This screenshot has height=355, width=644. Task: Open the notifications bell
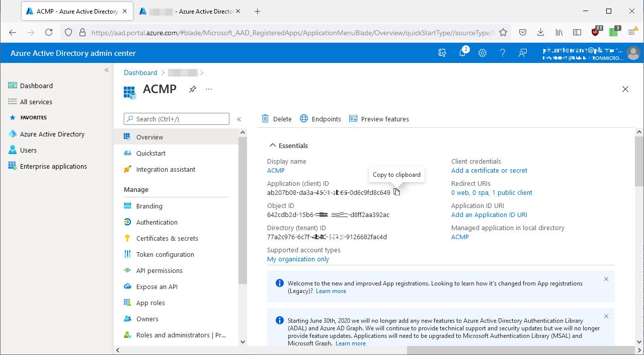pyautogui.click(x=462, y=53)
